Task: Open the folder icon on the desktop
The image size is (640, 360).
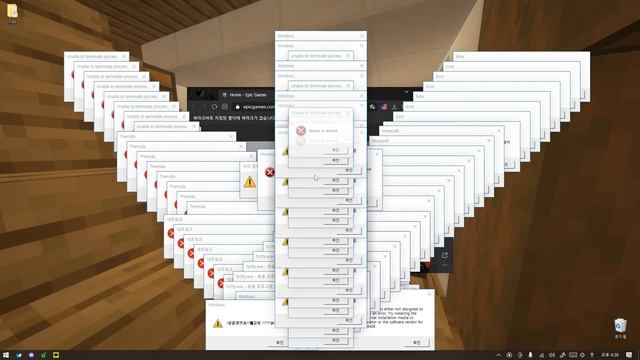Action: coord(12,12)
